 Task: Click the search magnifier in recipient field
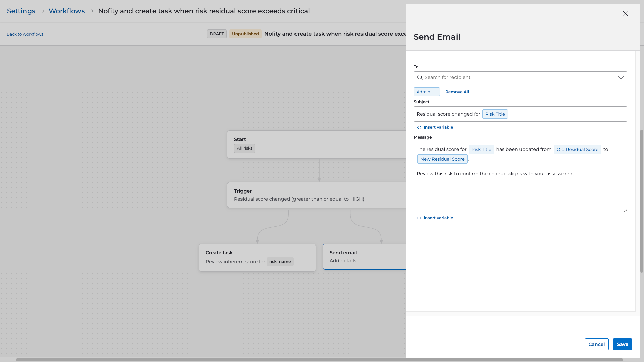click(x=420, y=77)
